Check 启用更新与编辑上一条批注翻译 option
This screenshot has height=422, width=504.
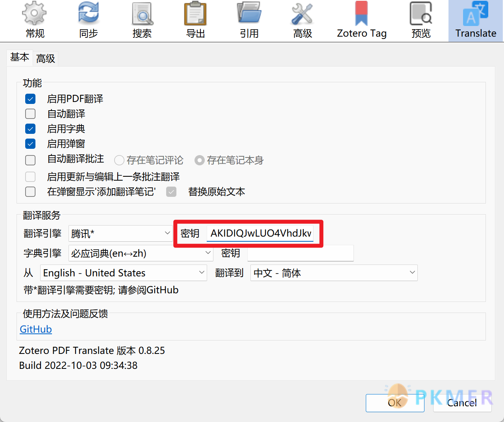click(x=30, y=177)
